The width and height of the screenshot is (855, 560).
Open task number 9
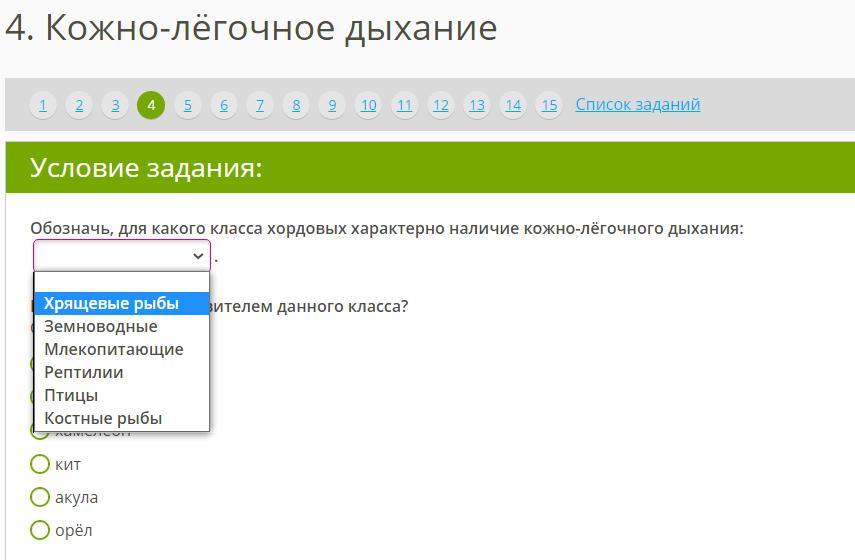(332, 105)
